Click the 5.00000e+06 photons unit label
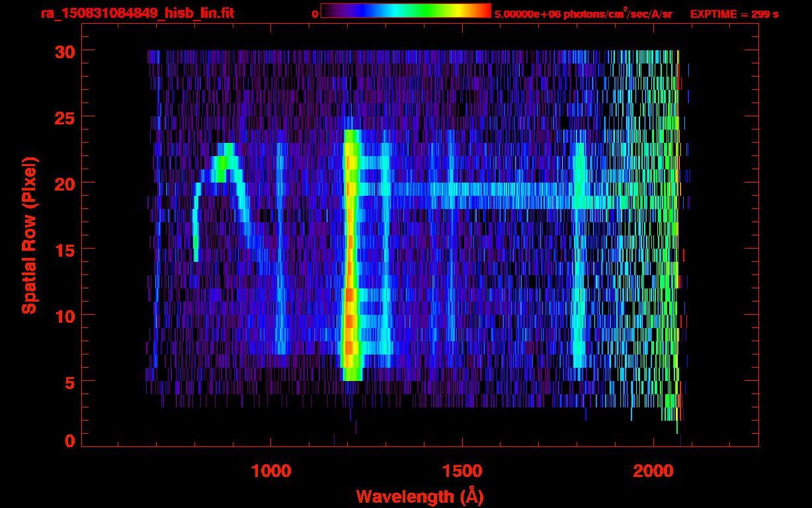 click(583, 14)
